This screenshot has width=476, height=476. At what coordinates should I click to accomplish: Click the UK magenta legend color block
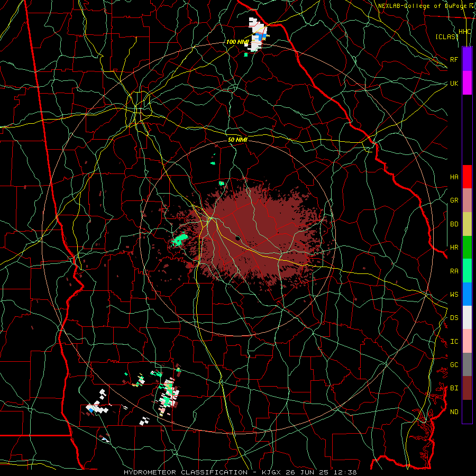coord(467,83)
